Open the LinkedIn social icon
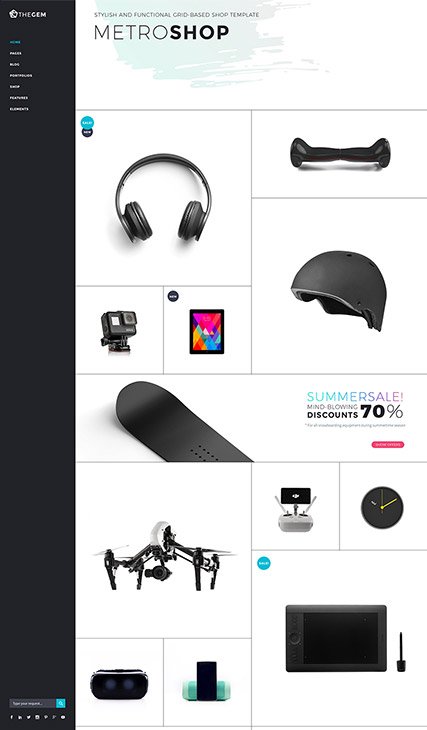 [x=20, y=717]
